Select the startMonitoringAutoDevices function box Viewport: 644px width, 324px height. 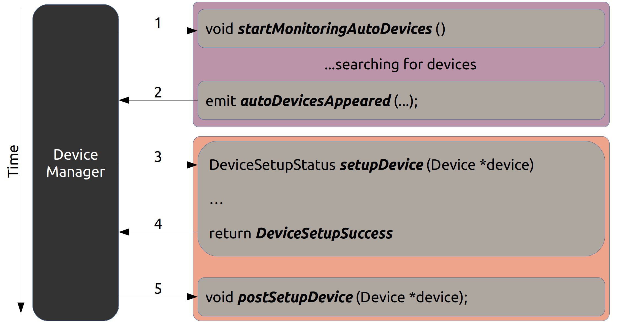pos(401,29)
